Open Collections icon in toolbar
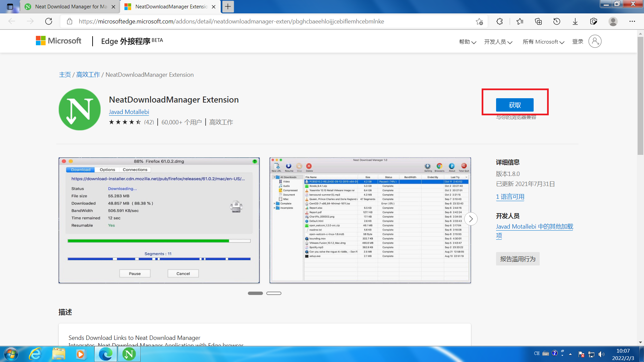This screenshot has width=644, height=362. [x=538, y=21]
